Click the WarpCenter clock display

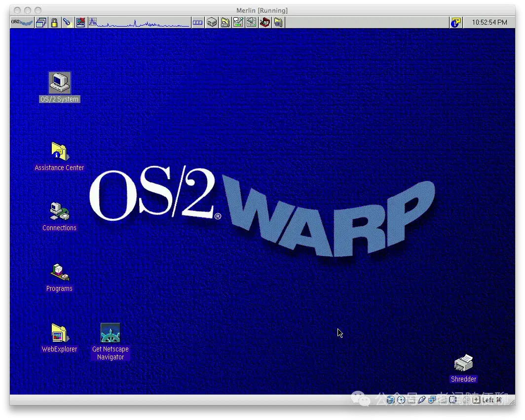489,22
